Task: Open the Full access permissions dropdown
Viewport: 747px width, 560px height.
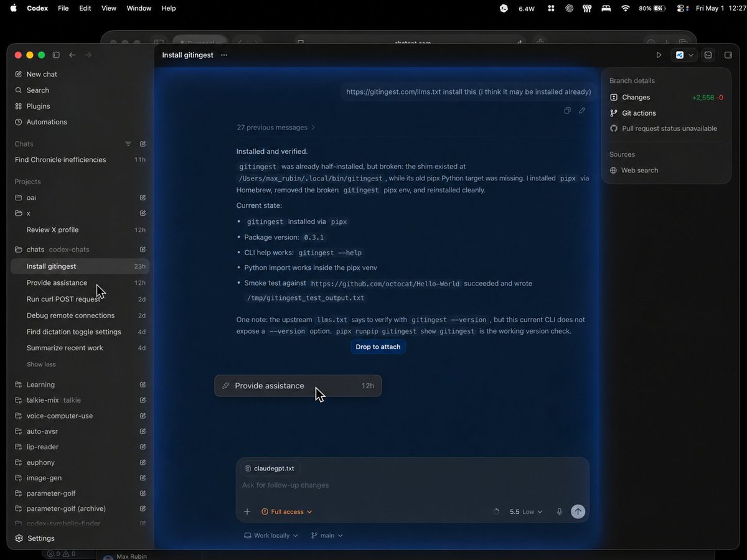Action: click(x=287, y=511)
